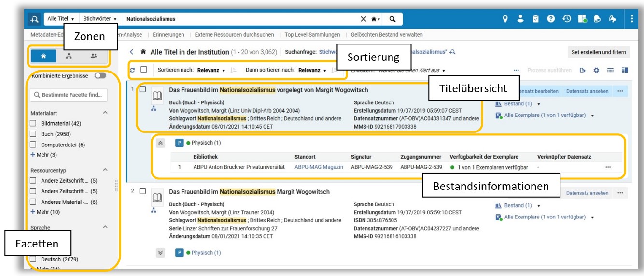Screen dimensions: 644x276
Task: Check the checkbox for result 2
Action: tap(142, 191)
